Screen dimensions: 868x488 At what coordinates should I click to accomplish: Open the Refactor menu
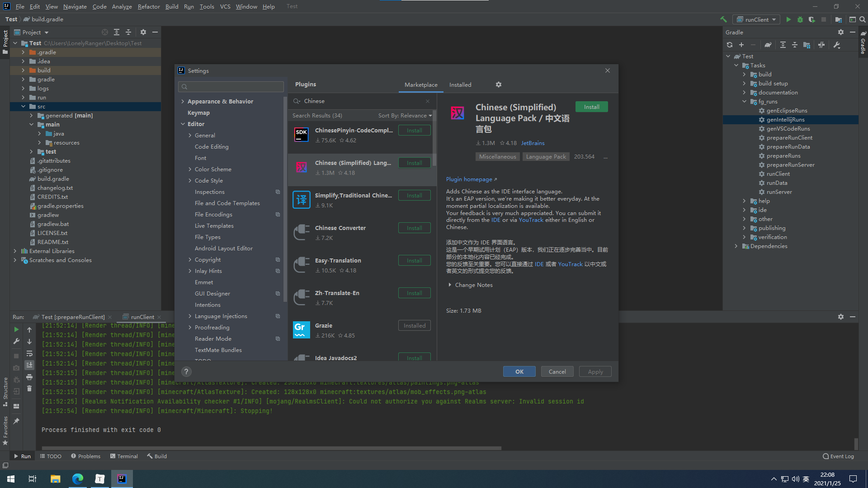point(149,6)
